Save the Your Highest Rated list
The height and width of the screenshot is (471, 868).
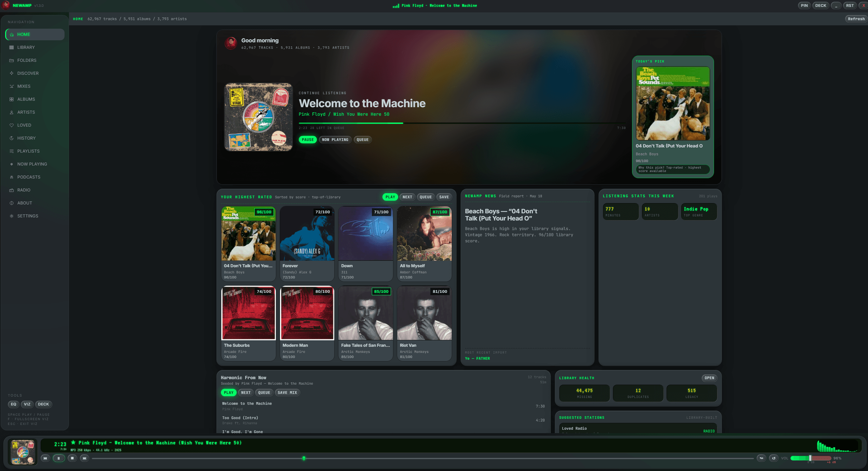click(x=444, y=197)
